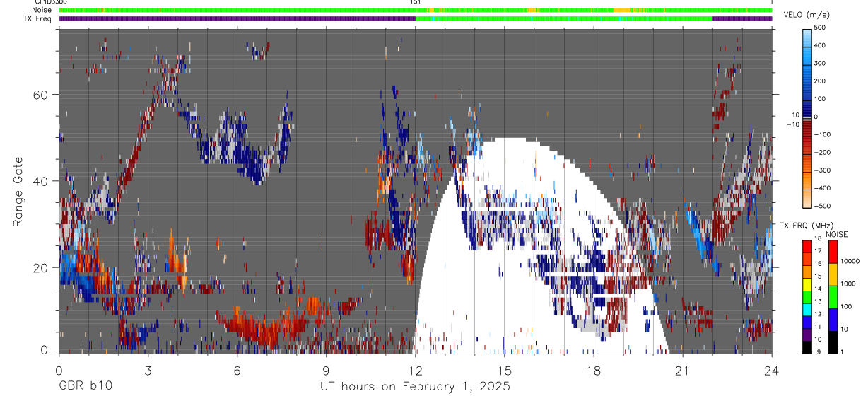Click the 20 tick on Range Gate axis

pyautogui.click(x=42, y=267)
